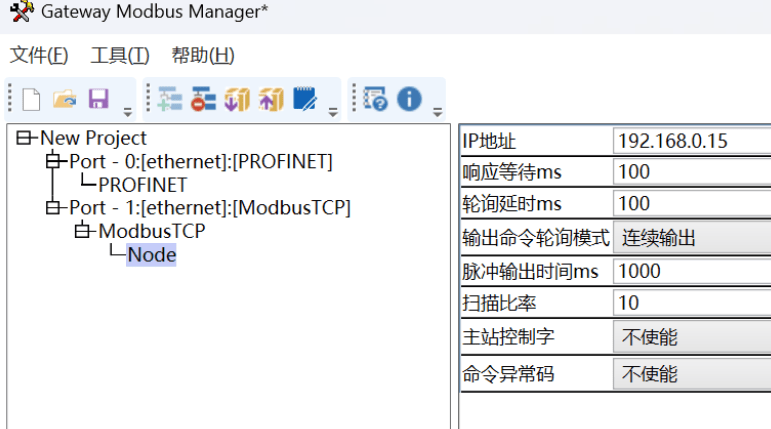
Task: Click the IP地址 field showing 192.168.0.15
Action: [x=692, y=141]
